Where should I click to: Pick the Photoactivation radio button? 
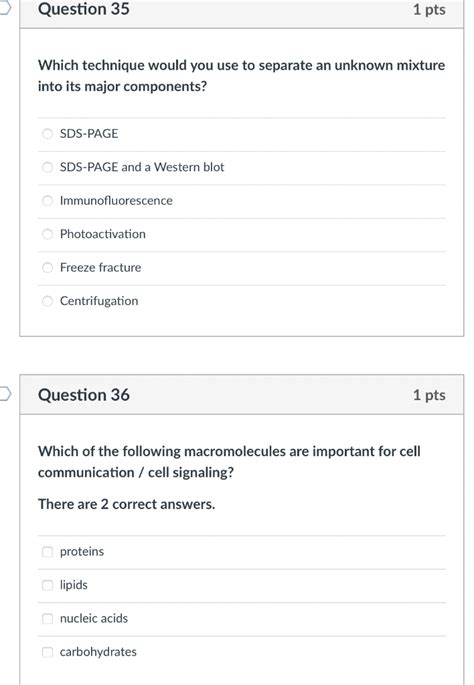coord(47,234)
